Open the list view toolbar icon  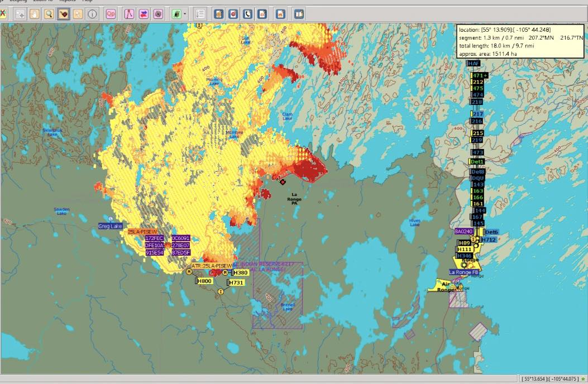[x=200, y=15]
